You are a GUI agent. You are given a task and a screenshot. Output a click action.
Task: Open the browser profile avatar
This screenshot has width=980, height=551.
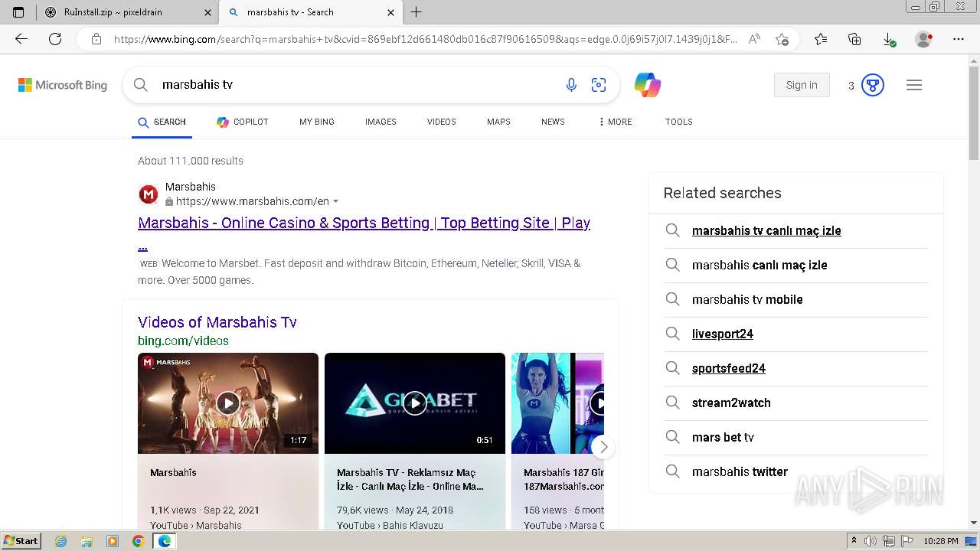pyautogui.click(x=924, y=39)
